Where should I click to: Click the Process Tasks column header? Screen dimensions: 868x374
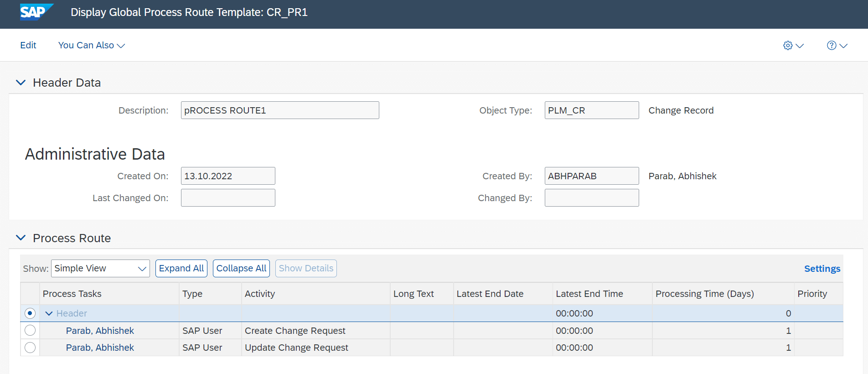pos(109,294)
